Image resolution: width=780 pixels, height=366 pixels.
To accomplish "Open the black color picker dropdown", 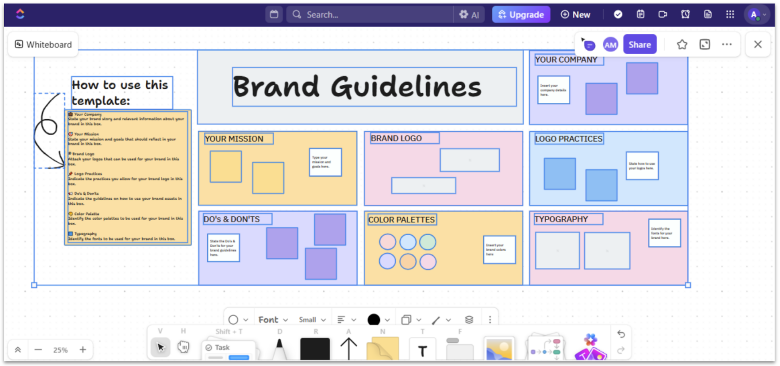I will coord(379,320).
